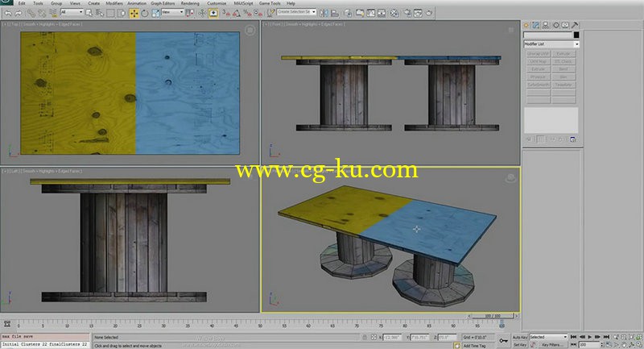Open the Motion panel tab
The image size is (644, 349).
pos(557,25)
